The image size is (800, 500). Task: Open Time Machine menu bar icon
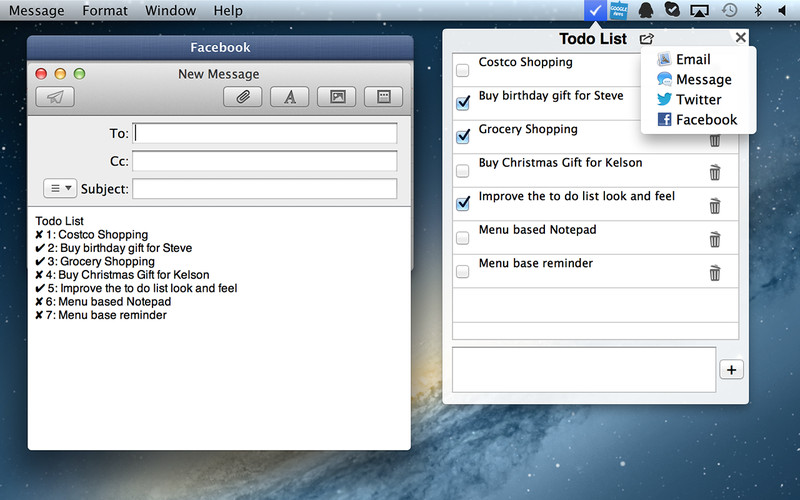(x=729, y=10)
